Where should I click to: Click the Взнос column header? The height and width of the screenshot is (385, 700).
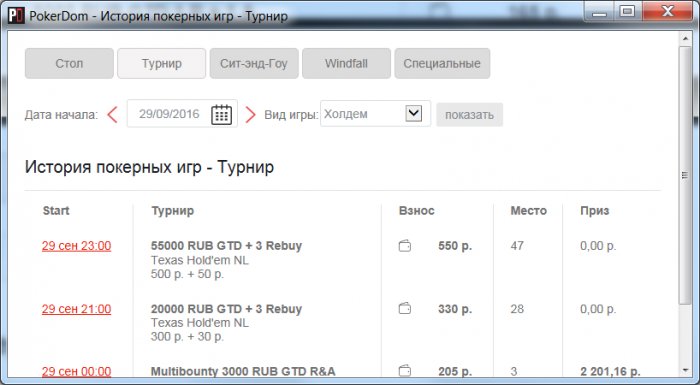pos(417,210)
